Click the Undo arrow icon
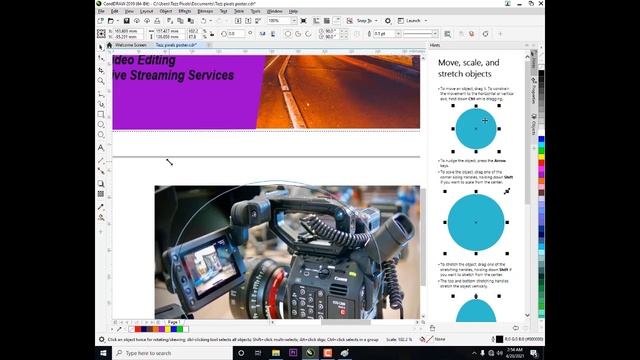640x360 pixels. pyautogui.click(x=204, y=20)
